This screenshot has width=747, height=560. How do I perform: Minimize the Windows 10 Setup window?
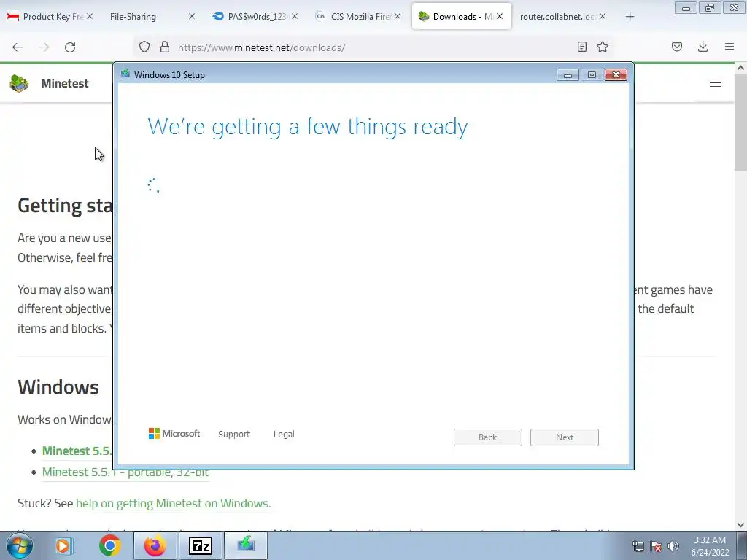click(568, 75)
